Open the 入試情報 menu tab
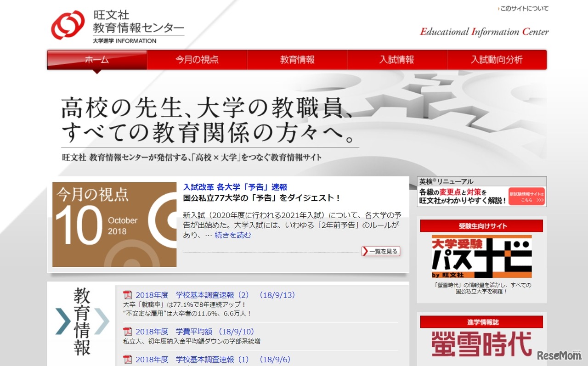Image resolution: width=588 pixels, height=366 pixels. (397, 60)
